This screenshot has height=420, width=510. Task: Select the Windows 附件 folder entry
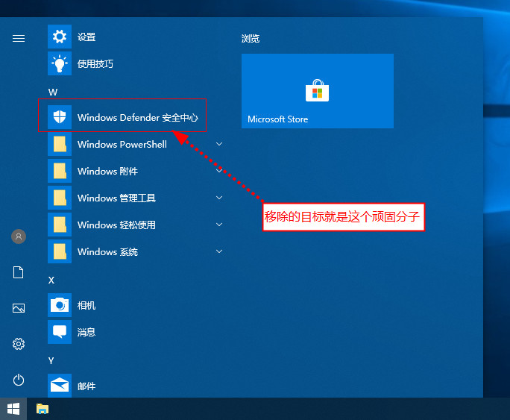click(107, 171)
